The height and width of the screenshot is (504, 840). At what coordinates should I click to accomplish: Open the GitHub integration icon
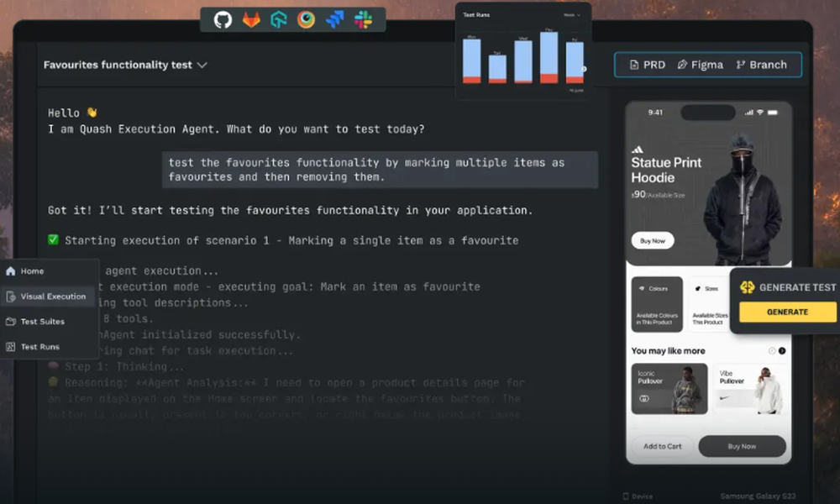pyautogui.click(x=221, y=18)
